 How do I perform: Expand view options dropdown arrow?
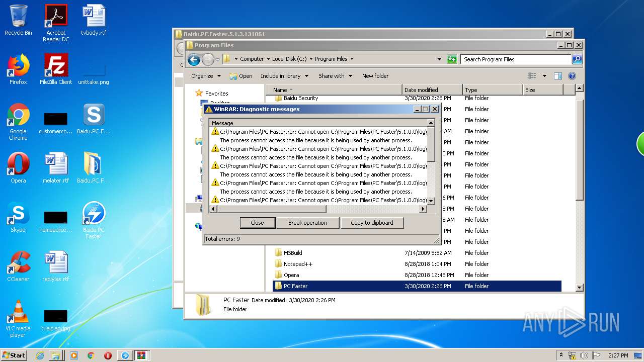point(544,76)
